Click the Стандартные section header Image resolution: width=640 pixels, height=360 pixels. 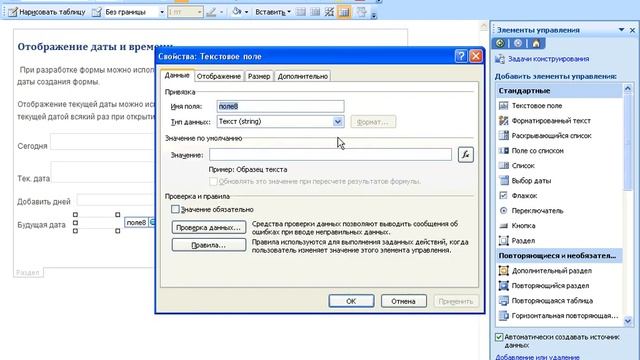click(559, 91)
